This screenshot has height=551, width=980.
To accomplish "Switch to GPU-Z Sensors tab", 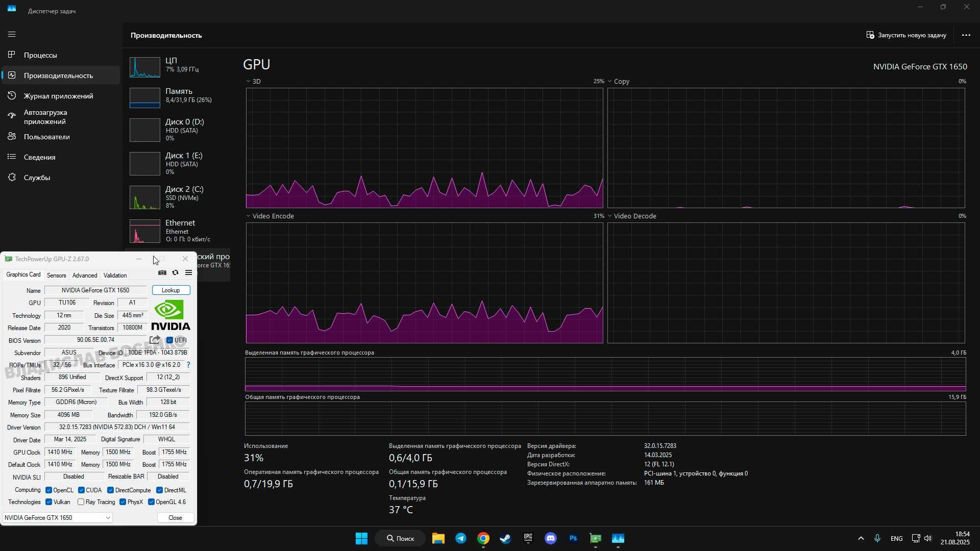I will point(57,275).
